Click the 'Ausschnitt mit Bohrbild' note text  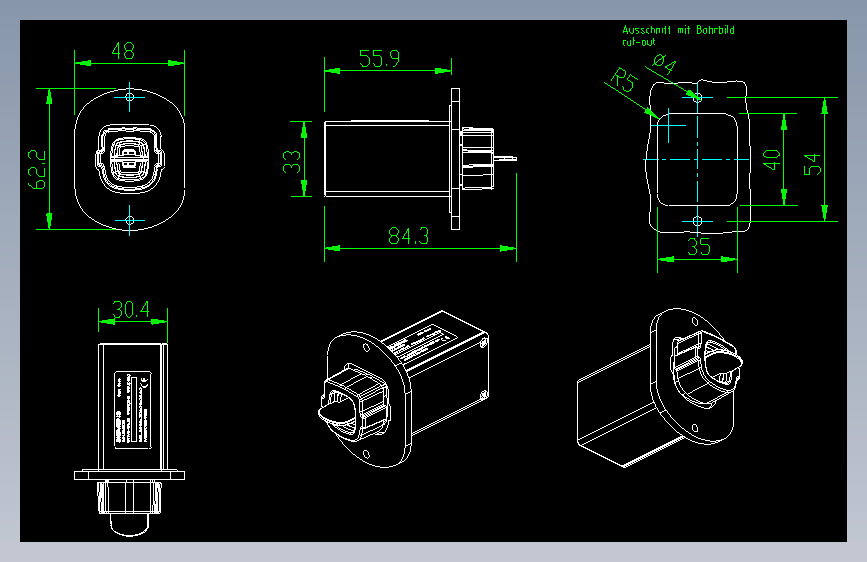point(678,30)
